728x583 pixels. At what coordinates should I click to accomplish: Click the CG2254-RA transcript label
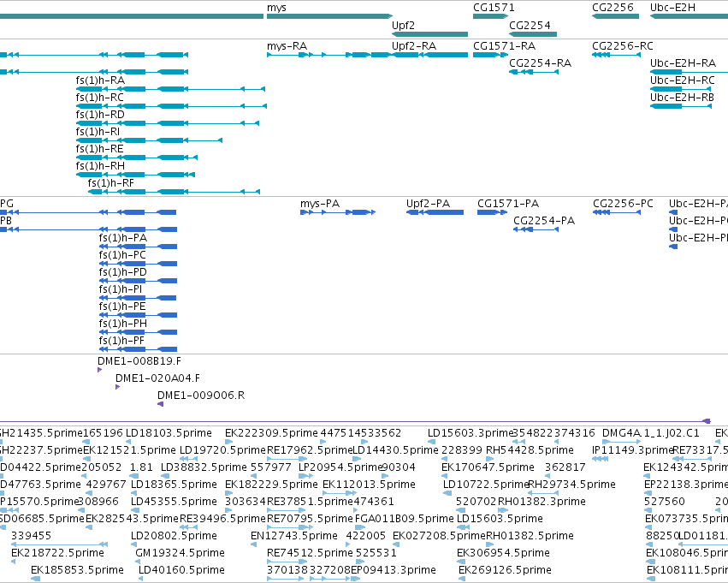coord(540,63)
